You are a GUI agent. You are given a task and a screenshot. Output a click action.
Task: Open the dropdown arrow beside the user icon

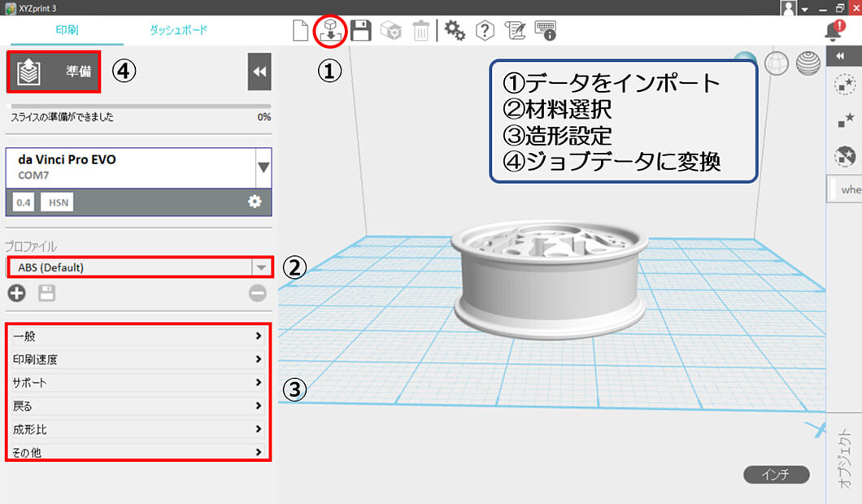[x=805, y=9]
